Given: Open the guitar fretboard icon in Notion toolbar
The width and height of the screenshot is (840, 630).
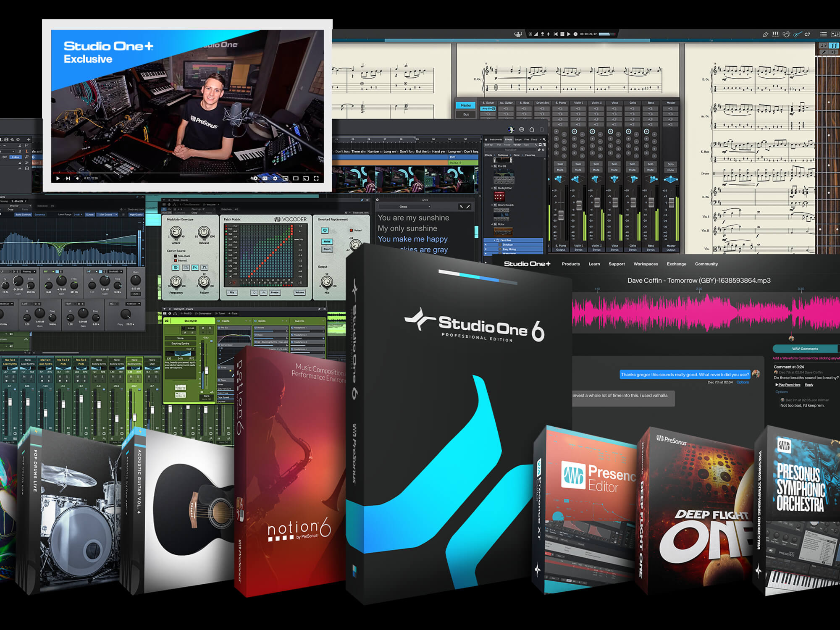Looking at the screenshot, I should [x=797, y=34].
